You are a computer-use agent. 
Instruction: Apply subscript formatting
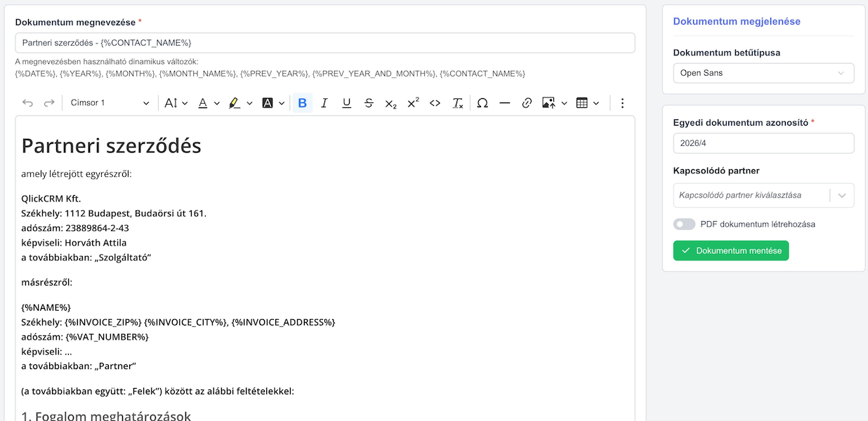click(x=391, y=103)
